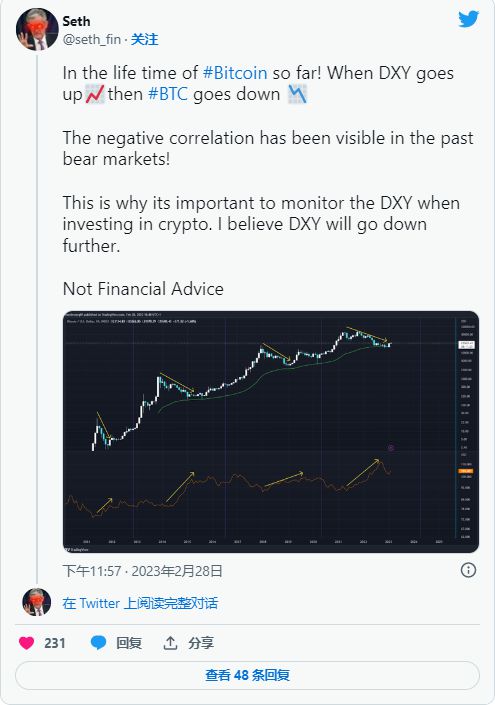Click the 分享 share label
495x705 pixels.
[201, 643]
